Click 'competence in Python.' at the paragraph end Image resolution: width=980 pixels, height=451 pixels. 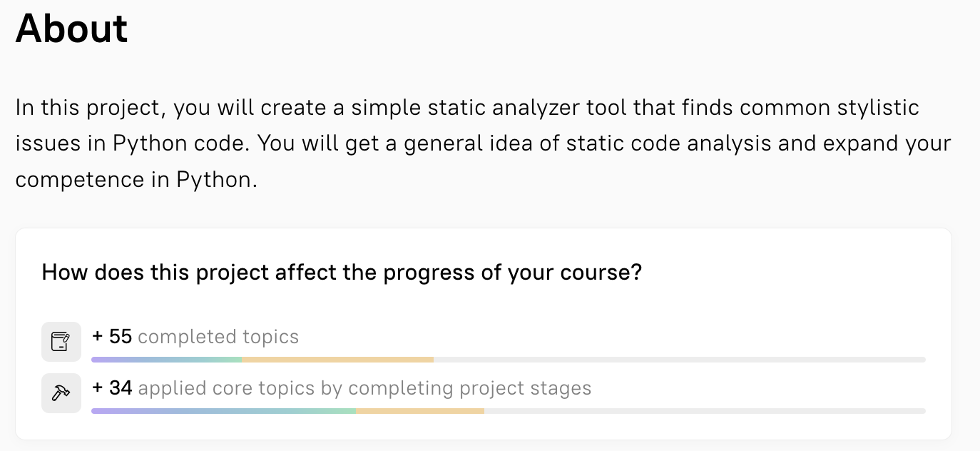[x=136, y=180]
